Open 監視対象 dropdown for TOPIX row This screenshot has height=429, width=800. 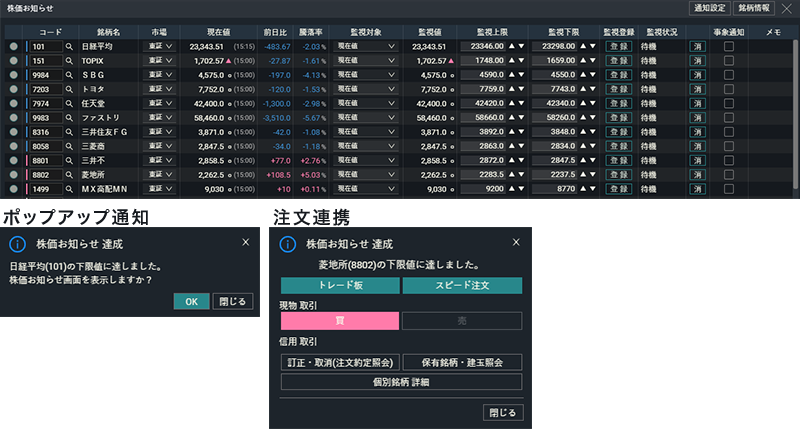click(365, 61)
